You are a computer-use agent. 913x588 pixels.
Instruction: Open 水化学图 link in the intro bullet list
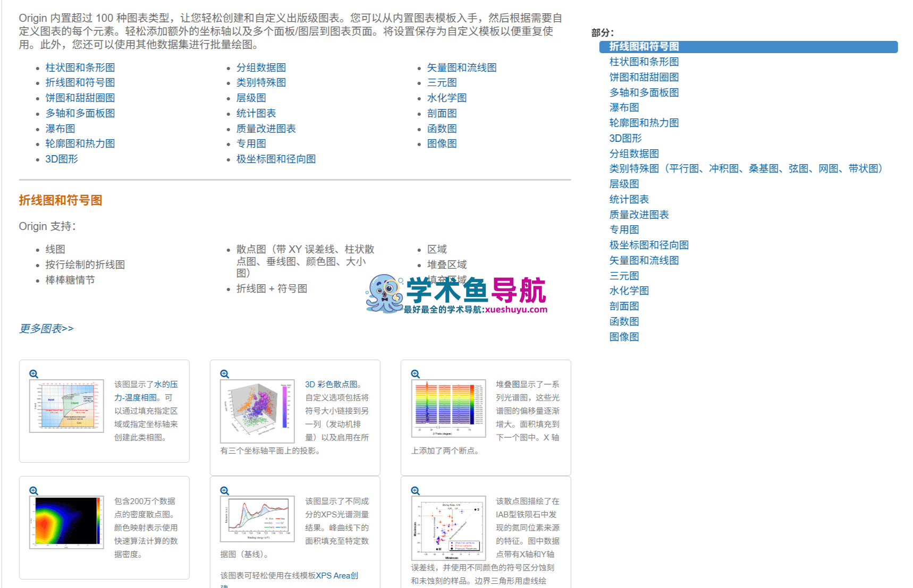click(447, 98)
